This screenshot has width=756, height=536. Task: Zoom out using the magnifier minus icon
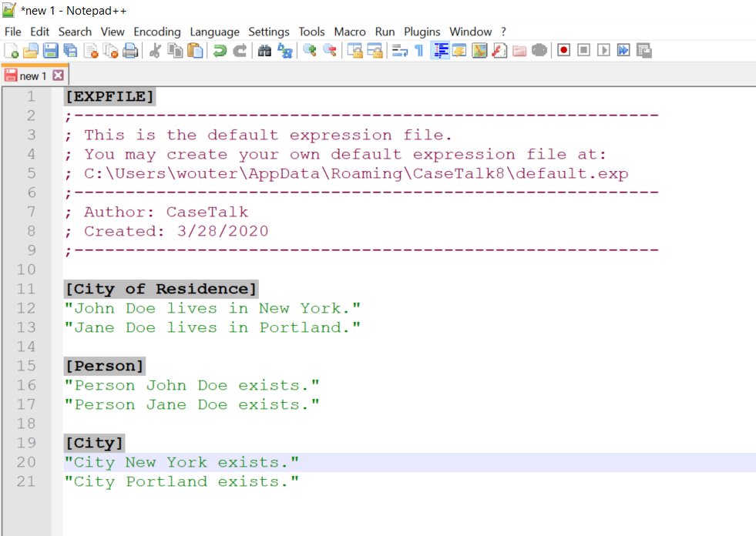(330, 51)
